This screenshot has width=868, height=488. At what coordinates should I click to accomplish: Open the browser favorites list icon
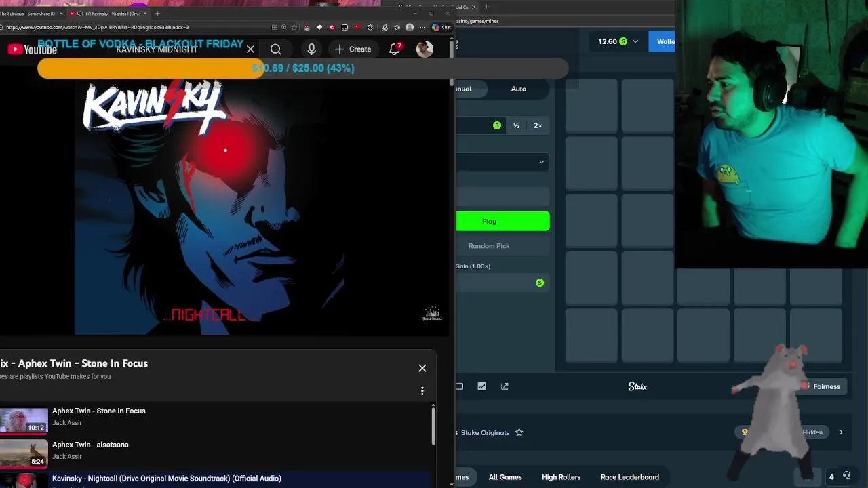click(x=397, y=27)
